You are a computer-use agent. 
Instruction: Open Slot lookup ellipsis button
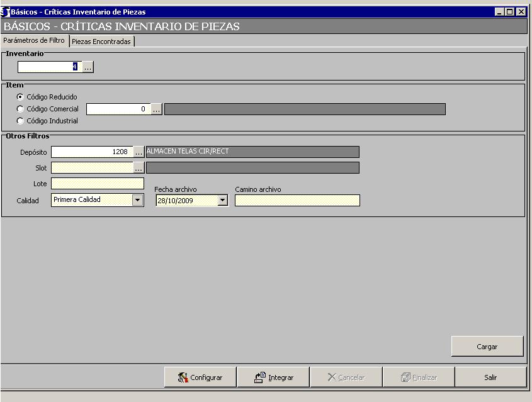pos(139,168)
